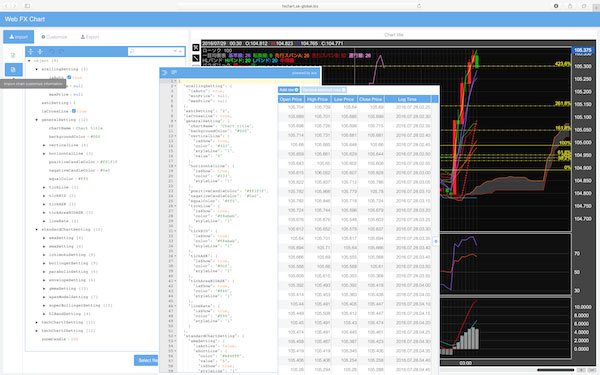Click the top black tool icon left of the chart
The width and height of the screenshot is (600, 375).
click(x=196, y=47)
